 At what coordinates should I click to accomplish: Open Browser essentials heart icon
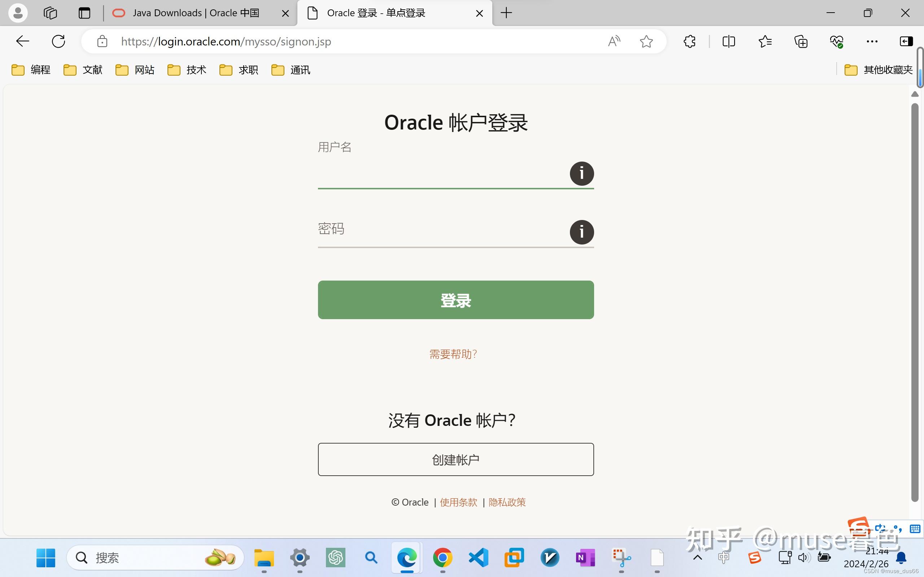pyautogui.click(x=837, y=41)
